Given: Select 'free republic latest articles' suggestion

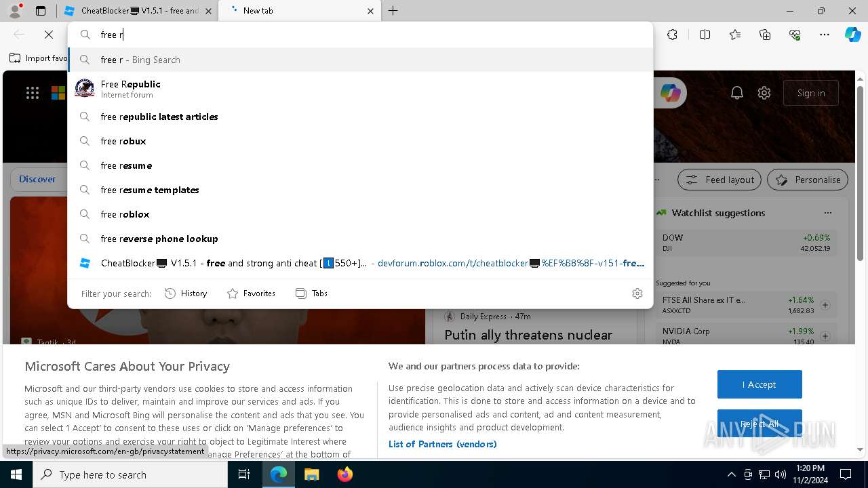Looking at the screenshot, I should coord(360,117).
